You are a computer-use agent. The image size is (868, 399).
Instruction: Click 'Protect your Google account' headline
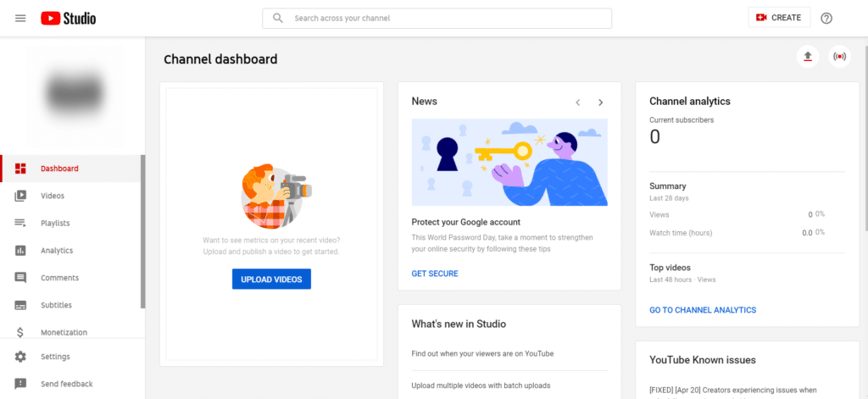click(466, 222)
